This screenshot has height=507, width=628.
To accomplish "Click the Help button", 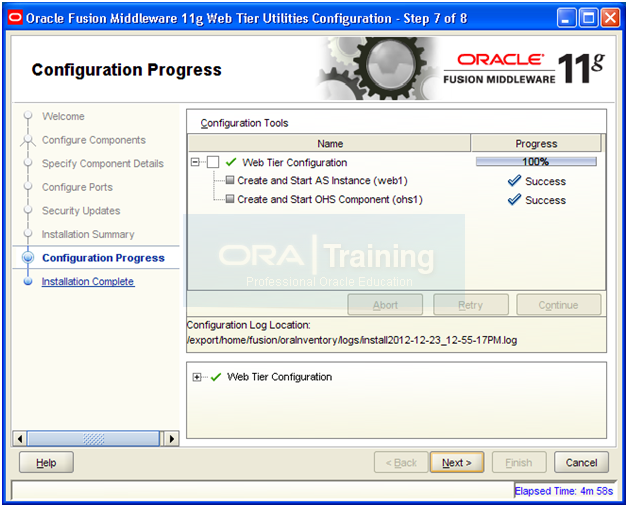I will [46, 463].
